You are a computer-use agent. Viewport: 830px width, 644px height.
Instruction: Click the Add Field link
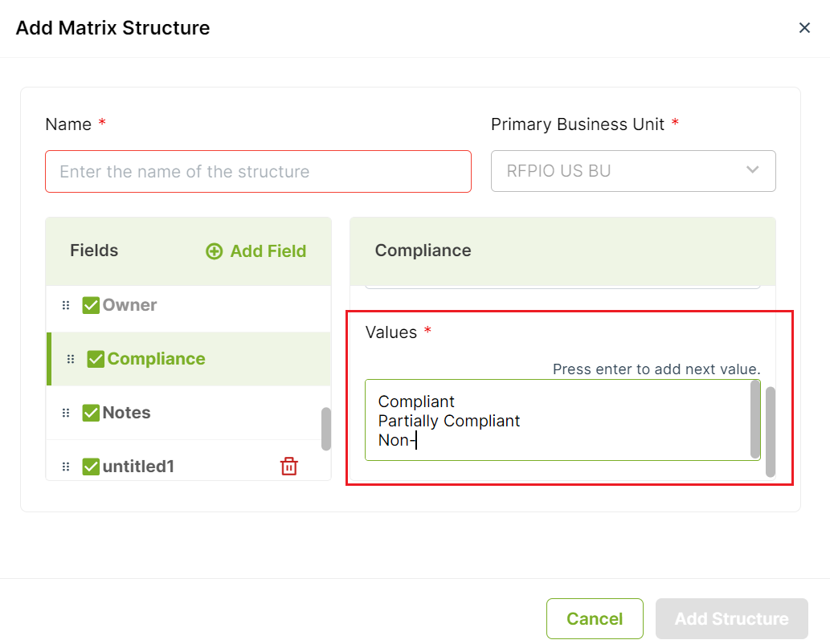[256, 251]
